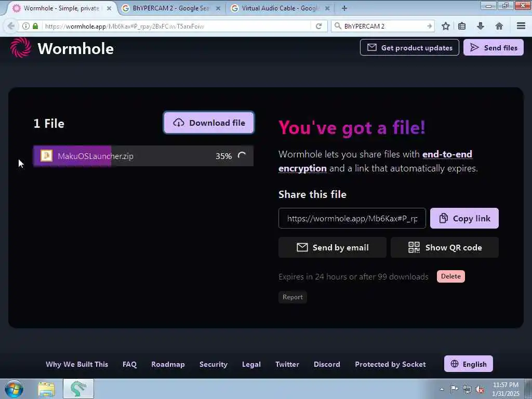Choose Send by email
Image resolution: width=532 pixels, height=399 pixels.
(332, 247)
